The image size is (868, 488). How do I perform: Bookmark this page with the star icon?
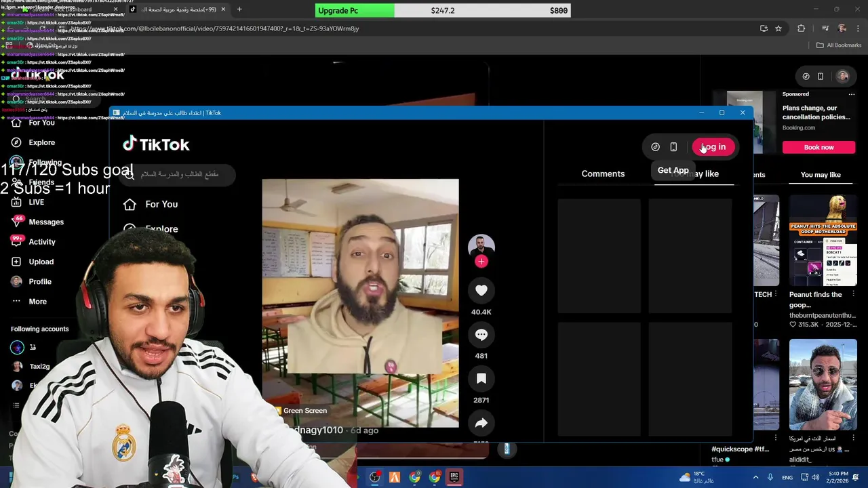point(778,28)
